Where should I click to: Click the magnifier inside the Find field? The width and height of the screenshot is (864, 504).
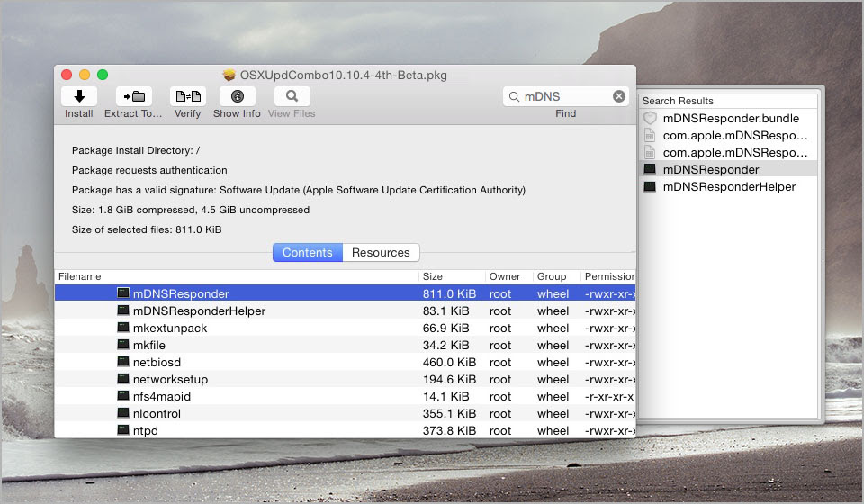pyautogui.click(x=514, y=97)
